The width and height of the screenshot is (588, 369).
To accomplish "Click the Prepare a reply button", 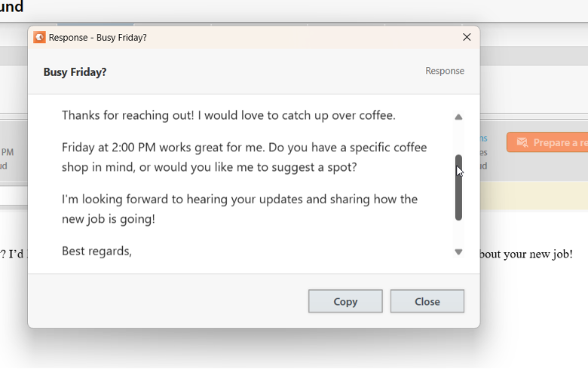I will click(547, 142).
